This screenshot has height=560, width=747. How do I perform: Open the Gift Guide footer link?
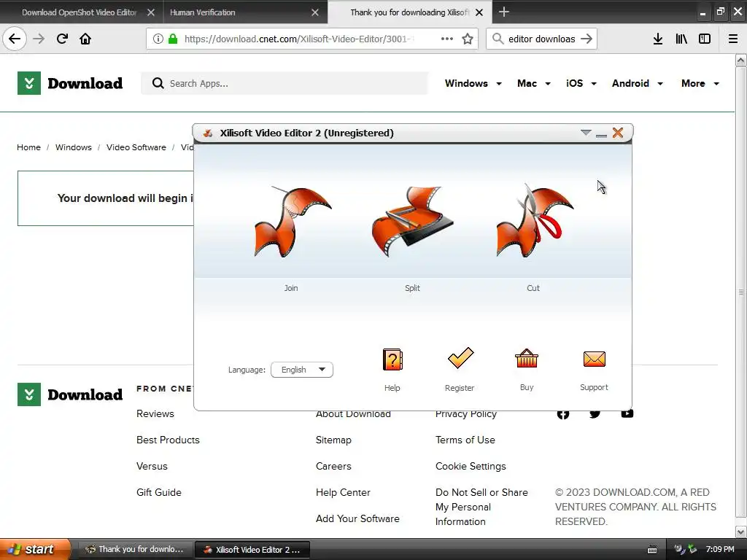[158, 492]
